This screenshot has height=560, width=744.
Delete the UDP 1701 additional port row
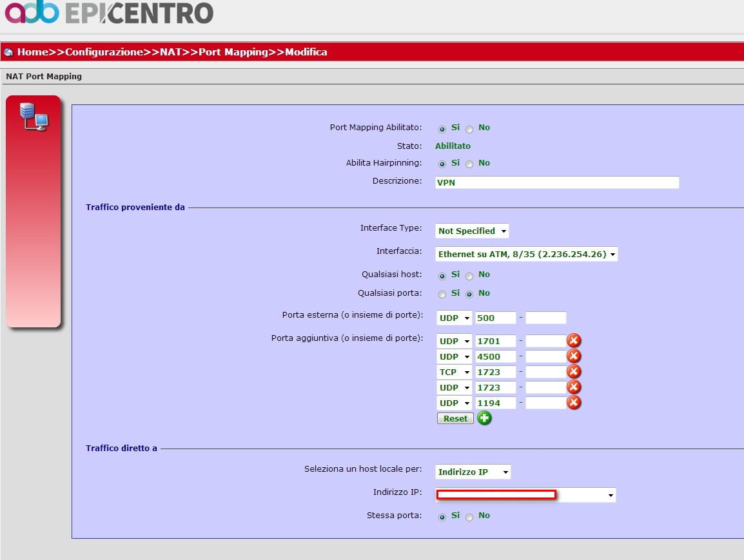[573, 341]
